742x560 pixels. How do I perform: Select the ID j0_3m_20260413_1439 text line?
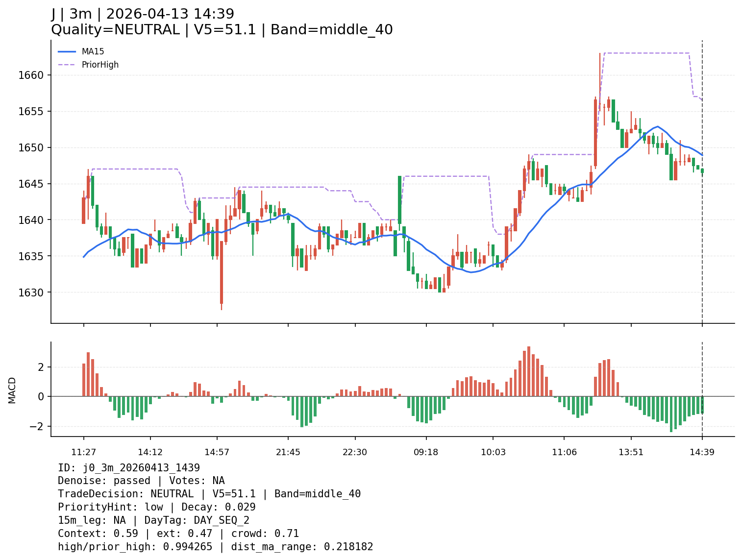[x=128, y=467]
